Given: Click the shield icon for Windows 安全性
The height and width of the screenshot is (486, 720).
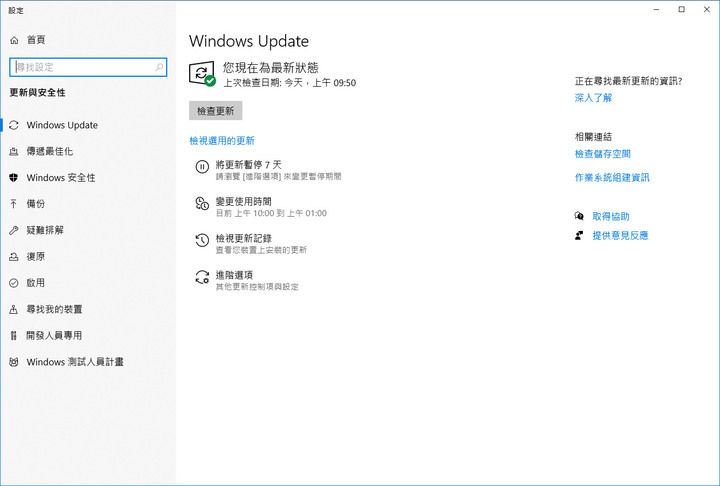Looking at the screenshot, I should pos(14,178).
